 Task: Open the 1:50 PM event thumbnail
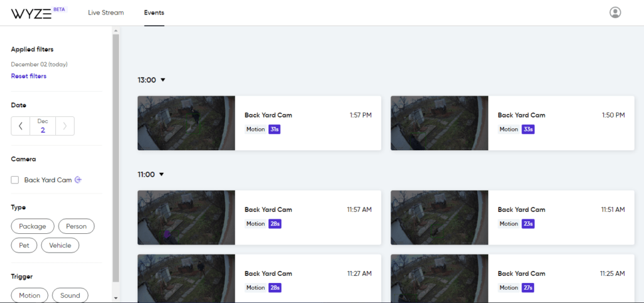coord(440,123)
